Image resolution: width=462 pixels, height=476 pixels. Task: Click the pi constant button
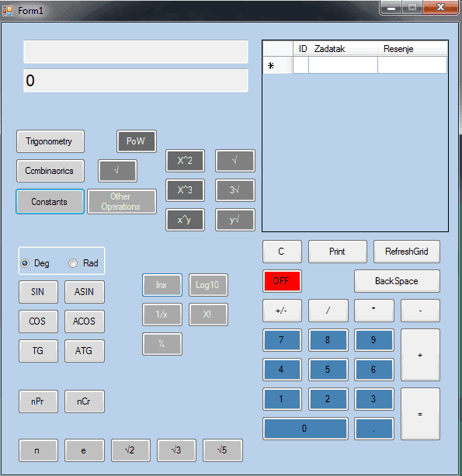(x=38, y=450)
